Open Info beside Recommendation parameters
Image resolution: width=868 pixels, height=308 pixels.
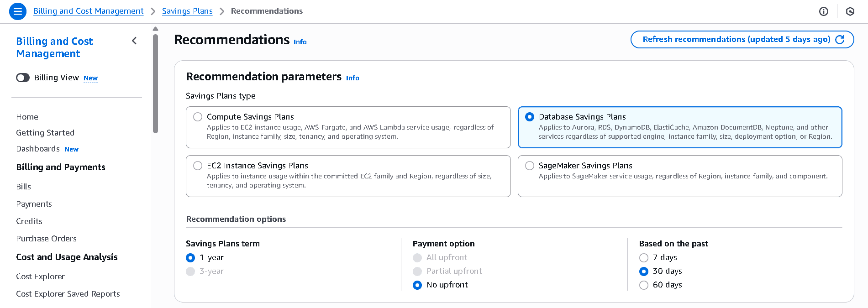352,78
